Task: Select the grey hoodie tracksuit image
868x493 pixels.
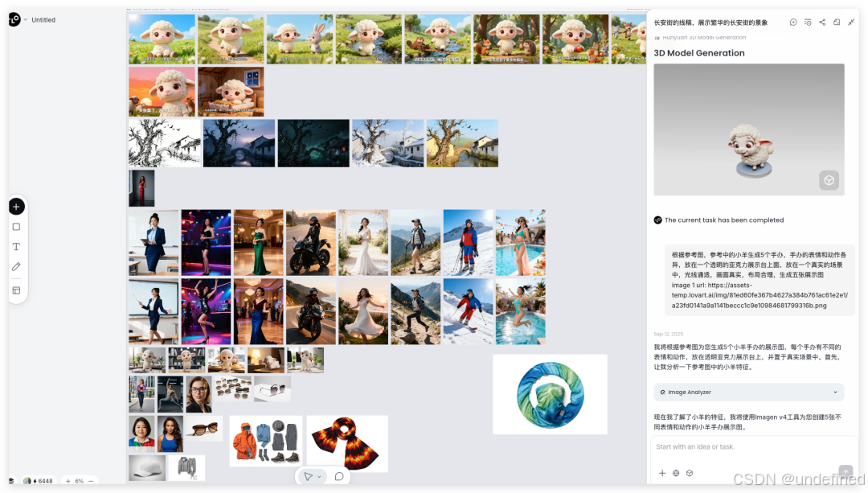Action: 186,468
